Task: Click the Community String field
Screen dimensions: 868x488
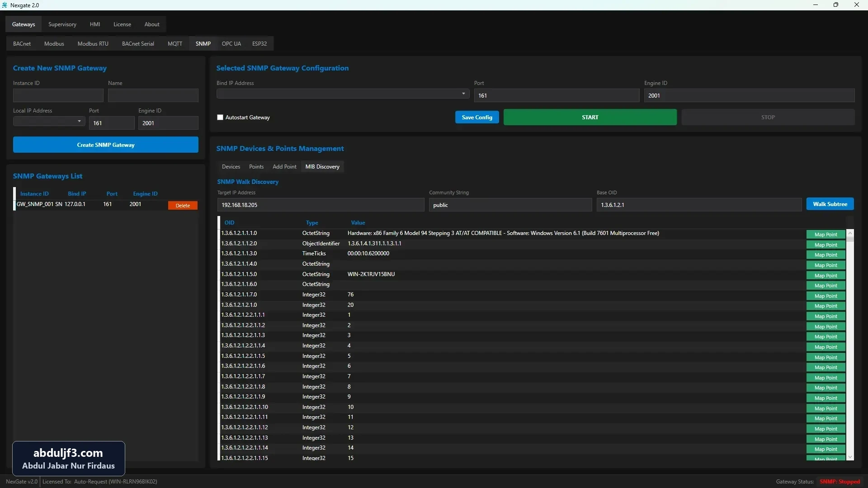Action: [x=510, y=205]
